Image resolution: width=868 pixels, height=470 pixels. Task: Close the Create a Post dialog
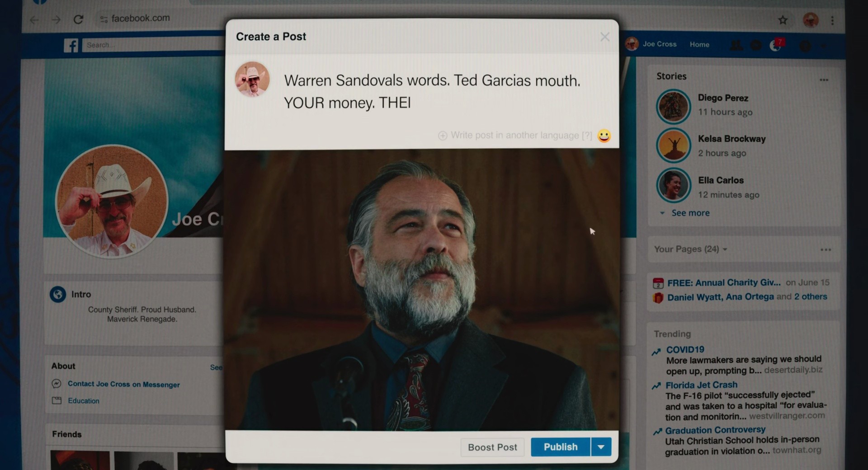605,37
